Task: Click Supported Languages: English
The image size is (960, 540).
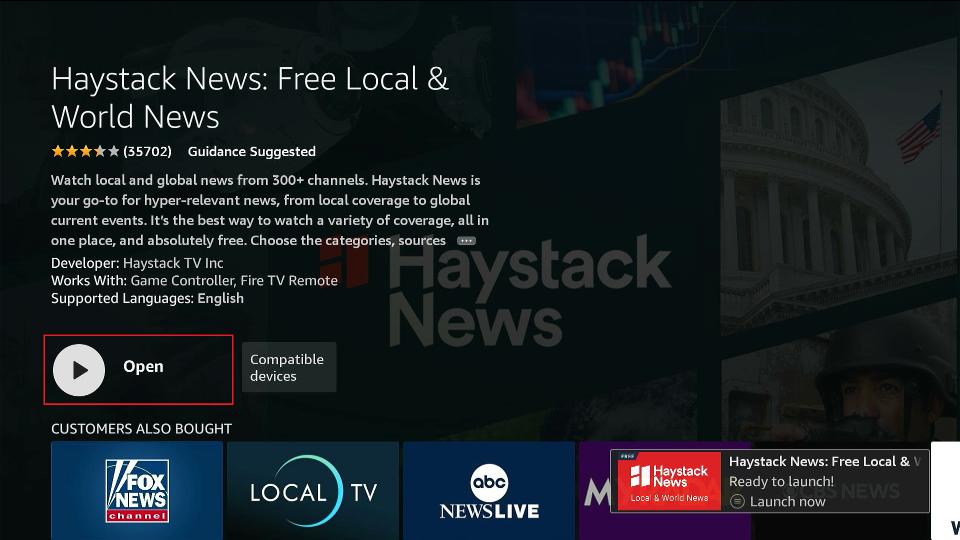Action: pos(147,298)
